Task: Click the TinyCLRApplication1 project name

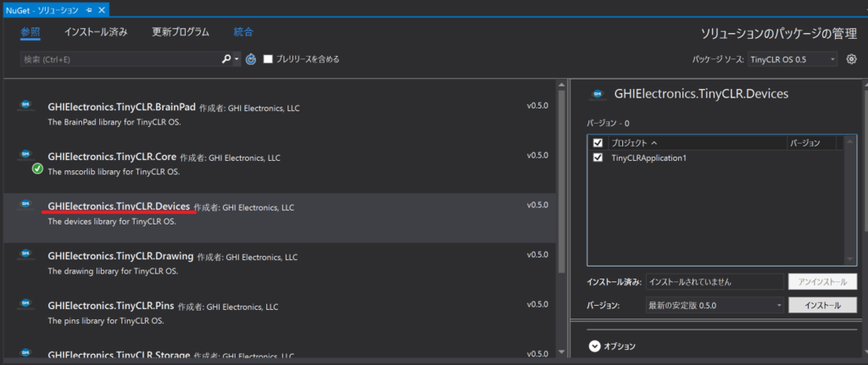Action: [648, 158]
